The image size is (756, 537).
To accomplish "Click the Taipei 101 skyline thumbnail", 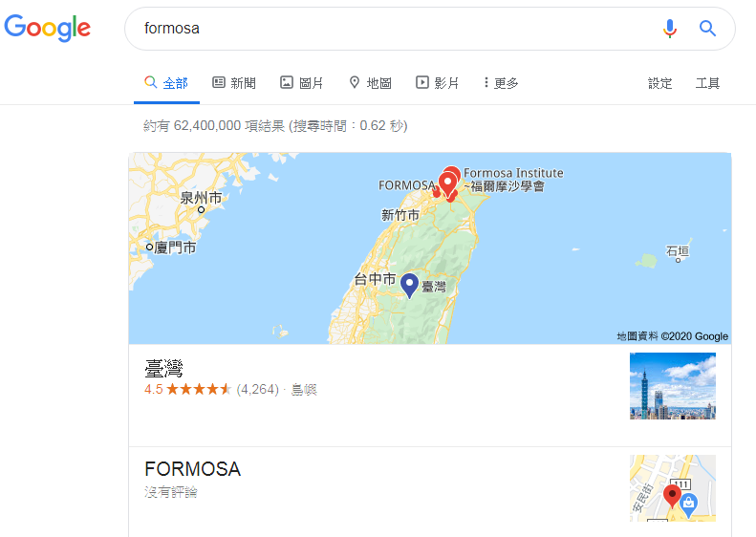I will pos(673,386).
